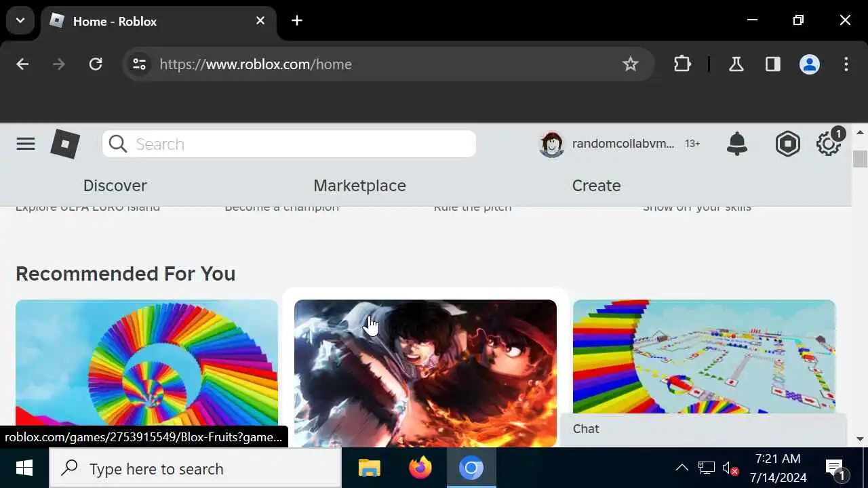
Task: Show hidden system tray icons
Action: [x=682, y=468]
